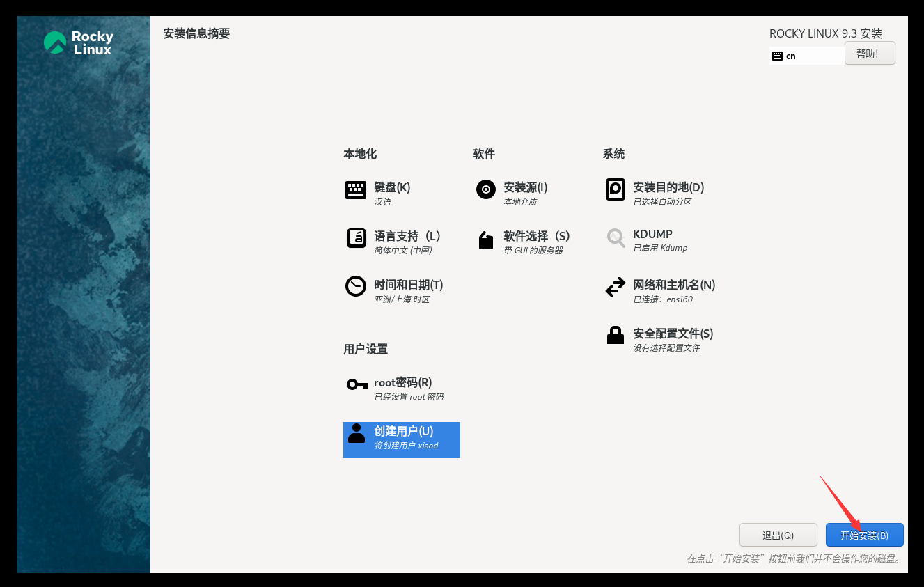The image size is (924, 587).
Task: Click the cn keyboard layout indicator
Action: (x=807, y=56)
